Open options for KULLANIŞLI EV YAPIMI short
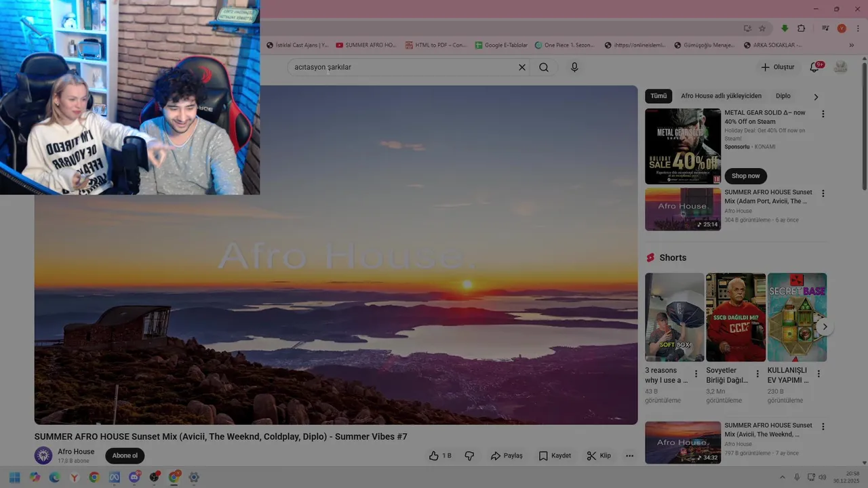Image resolution: width=868 pixels, height=488 pixels. pos(818,374)
